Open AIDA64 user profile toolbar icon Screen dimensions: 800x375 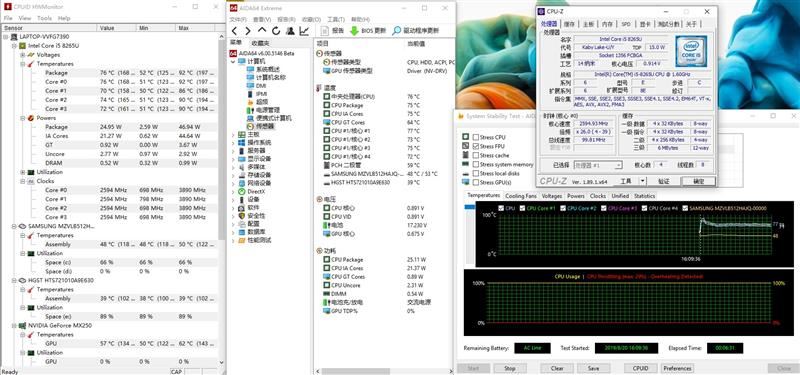coord(290,31)
